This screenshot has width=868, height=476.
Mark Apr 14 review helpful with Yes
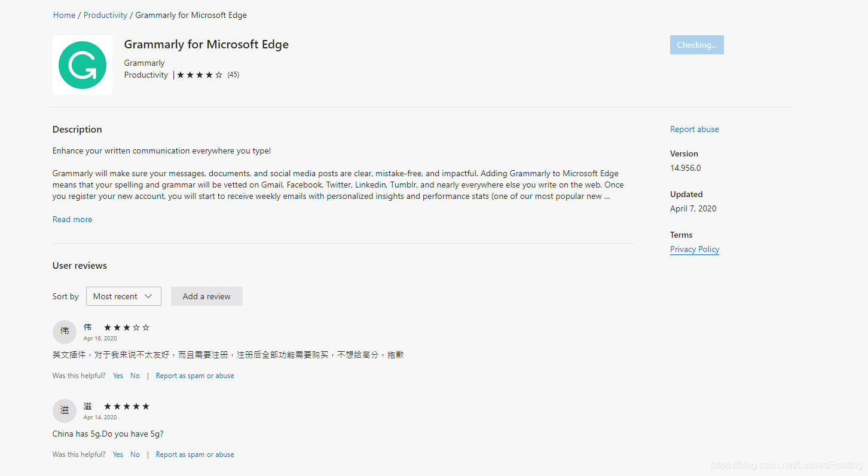pos(118,454)
